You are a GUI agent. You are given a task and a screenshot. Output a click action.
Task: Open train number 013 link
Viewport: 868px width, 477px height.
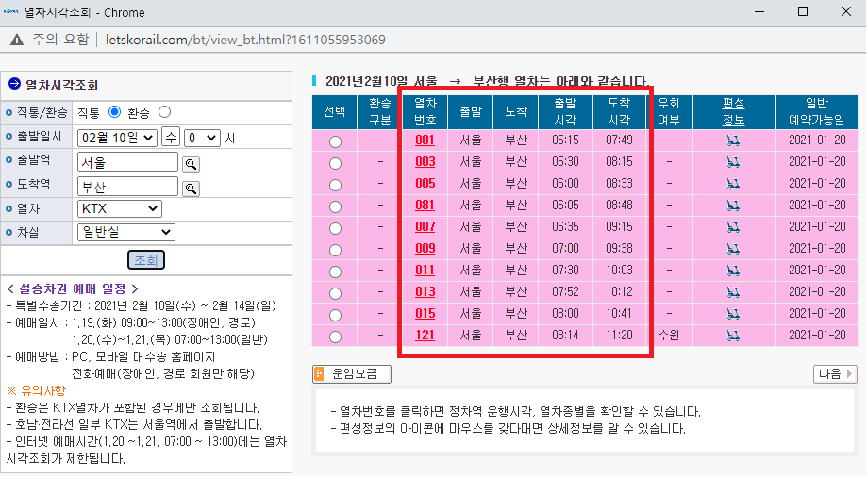click(426, 291)
